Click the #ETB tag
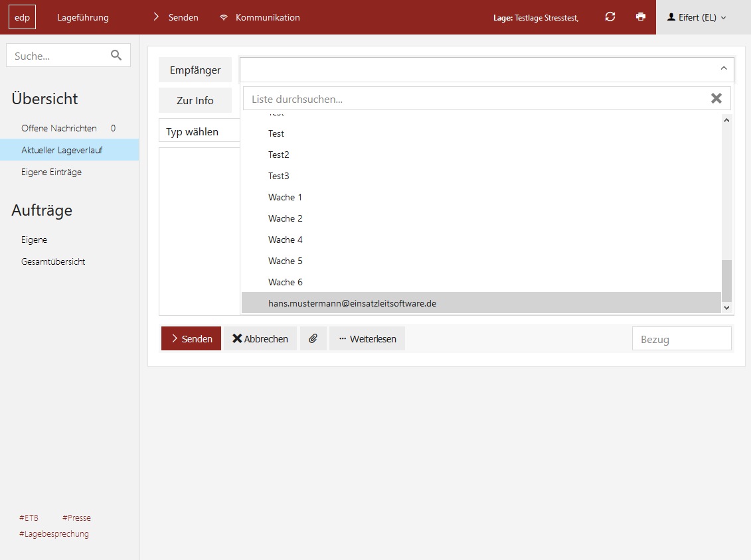 (x=29, y=518)
